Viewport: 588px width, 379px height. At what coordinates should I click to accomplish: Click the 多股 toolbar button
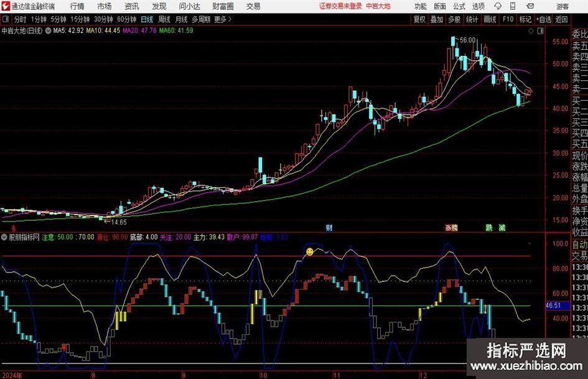[454, 19]
